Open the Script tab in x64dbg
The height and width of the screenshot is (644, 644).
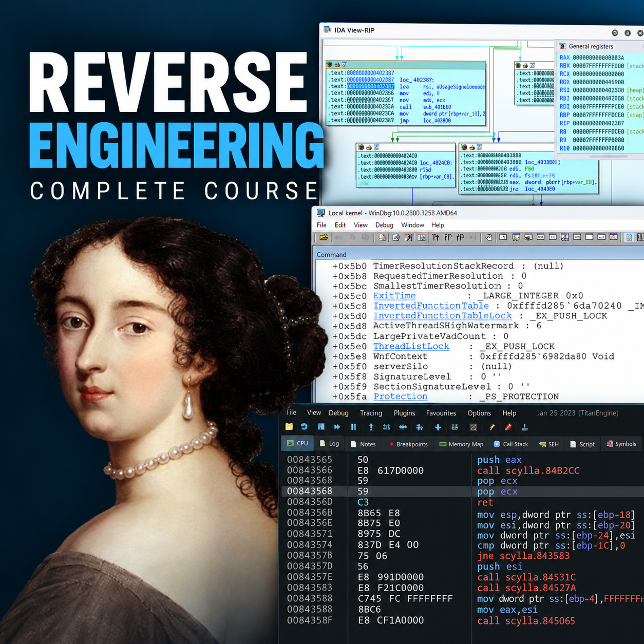point(582,444)
